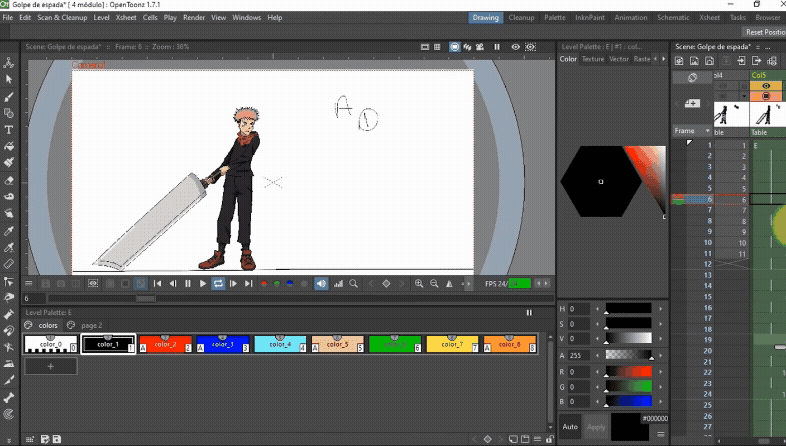
Task: Select the Paint Brush tool
Action: (9, 162)
